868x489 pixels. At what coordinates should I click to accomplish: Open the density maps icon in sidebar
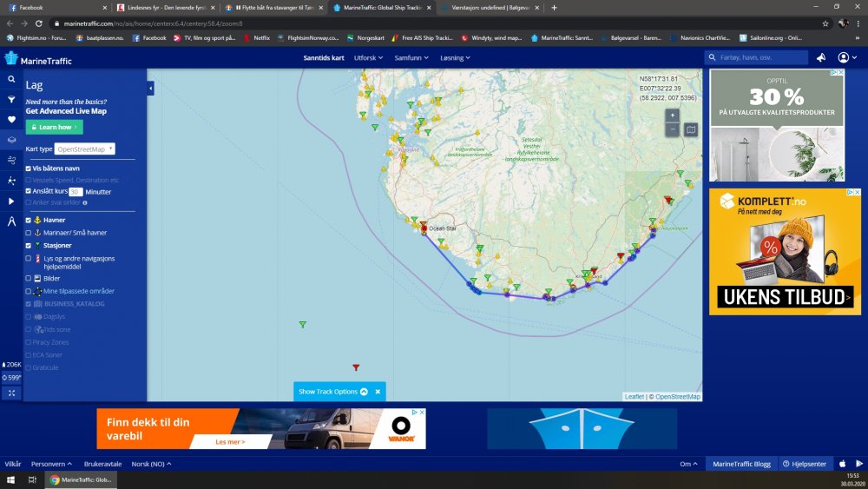(x=11, y=181)
